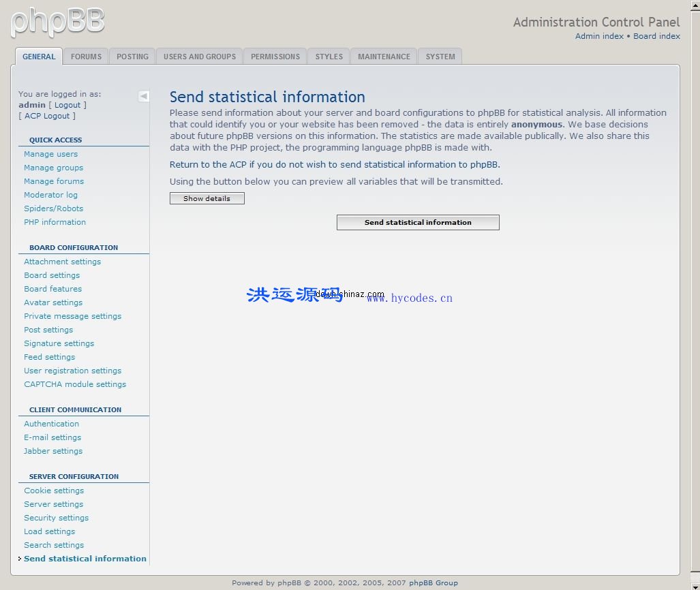Click the Board Configuration section header

pyautogui.click(x=74, y=247)
